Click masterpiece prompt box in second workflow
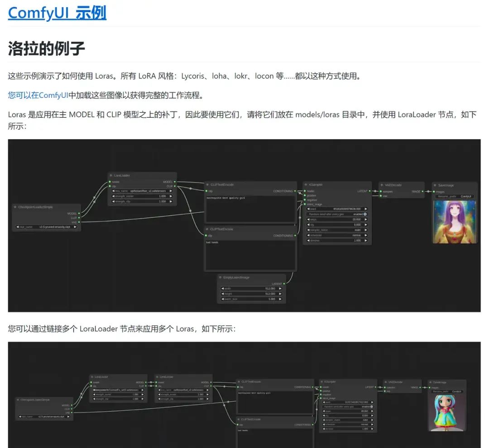Screen dimensions: 489x448 pos(274,402)
